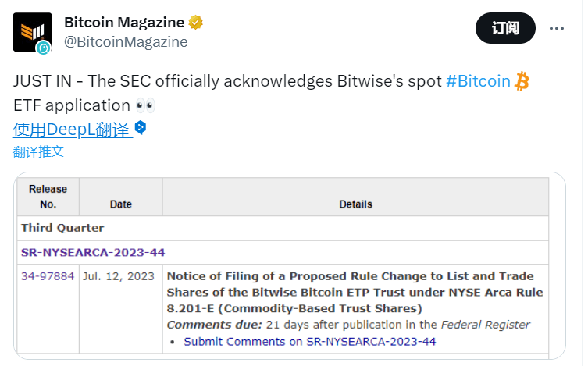Open the @BitcoinMagazine handle
The image size is (588, 366).
pos(126,42)
